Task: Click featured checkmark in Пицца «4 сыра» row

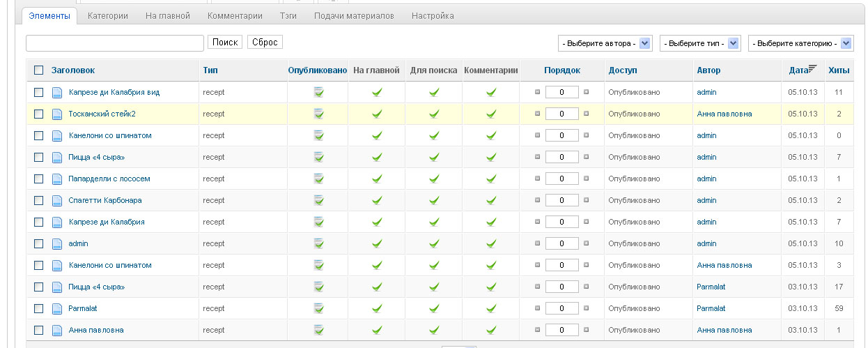Action: (377, 157)
